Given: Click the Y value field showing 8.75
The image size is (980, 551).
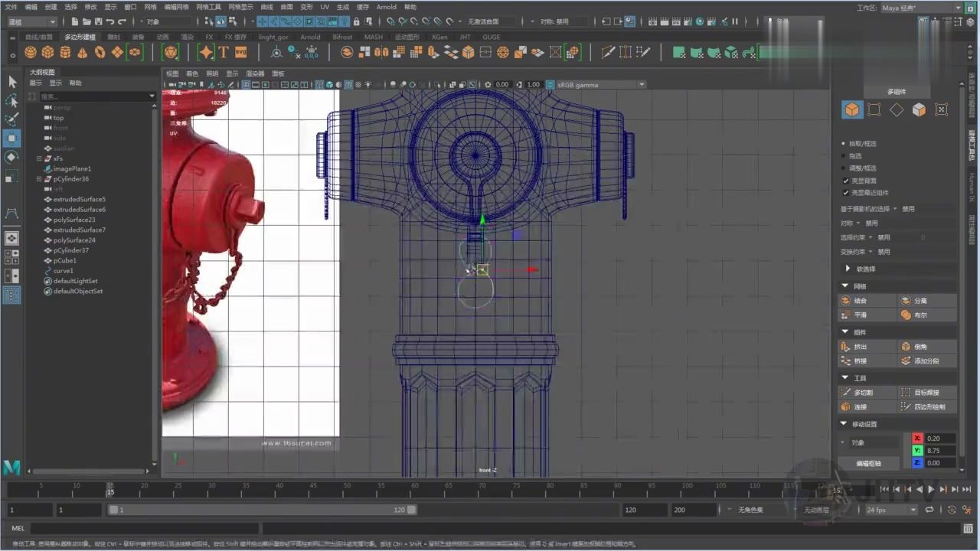Looking at the screenshot, I should 940,451.
